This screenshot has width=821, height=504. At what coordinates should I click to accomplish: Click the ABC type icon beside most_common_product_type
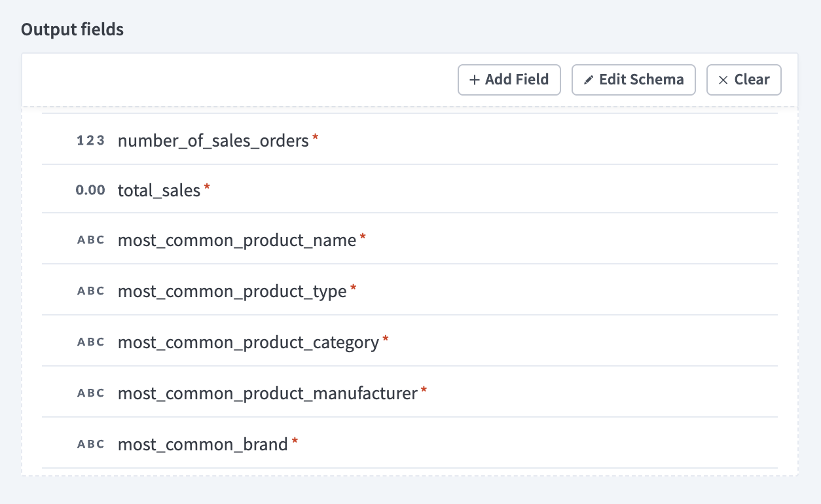(90, 291)
